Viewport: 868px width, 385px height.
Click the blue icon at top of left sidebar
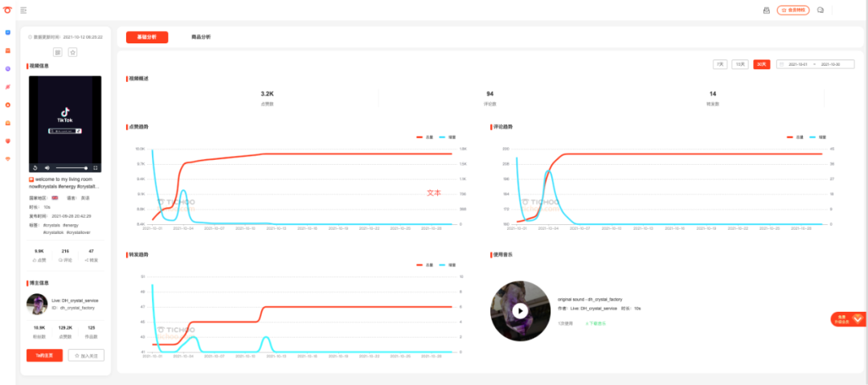(8, 32)
